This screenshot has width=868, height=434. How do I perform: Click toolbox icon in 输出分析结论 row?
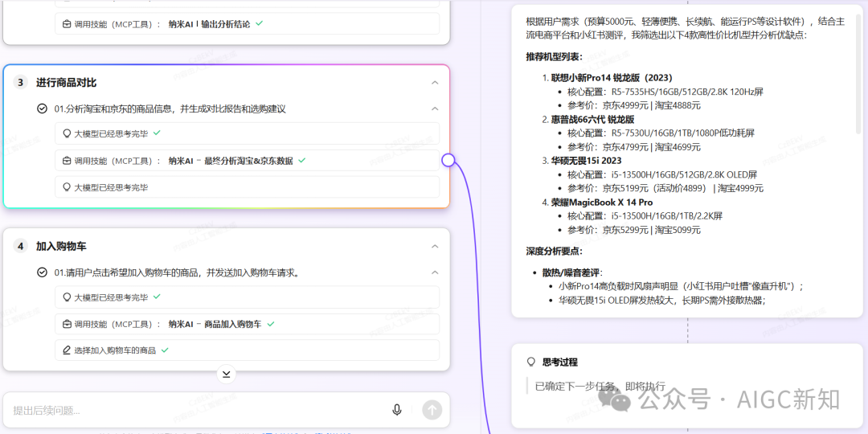[x=67, y=24]
